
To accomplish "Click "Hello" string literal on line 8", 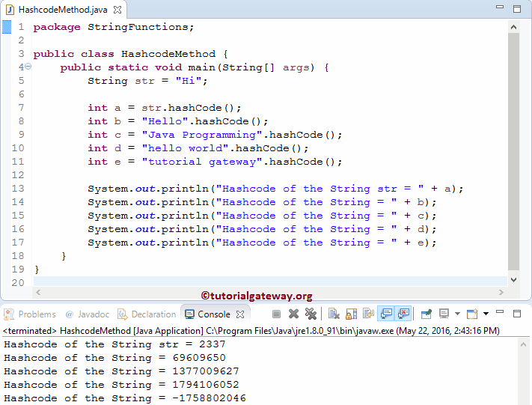I will (165, 121).
